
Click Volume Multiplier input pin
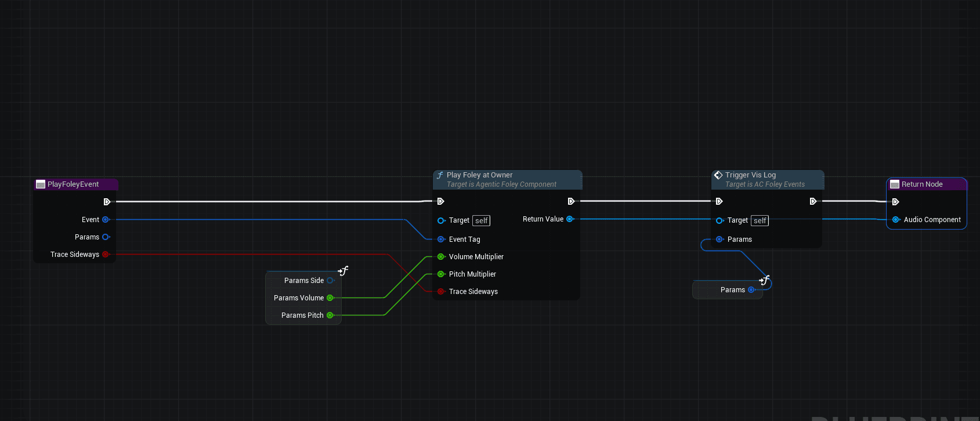point(441,257)
